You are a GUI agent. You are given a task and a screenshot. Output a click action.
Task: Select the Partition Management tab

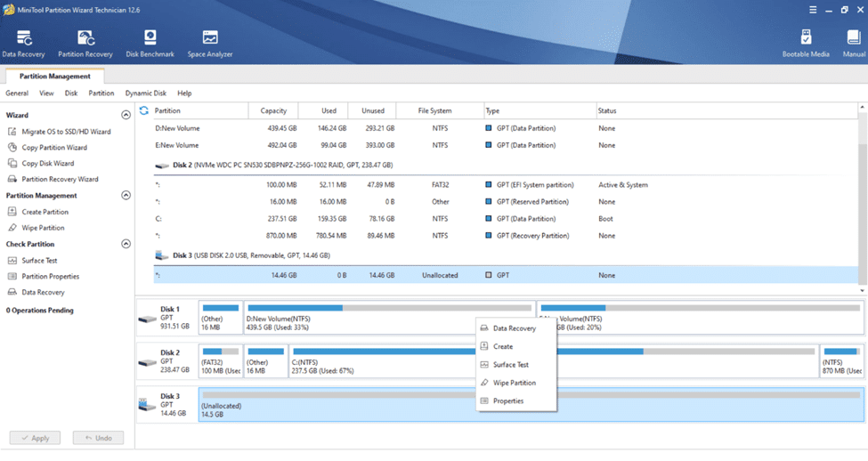pyautogui.click(x=55, y=77)
